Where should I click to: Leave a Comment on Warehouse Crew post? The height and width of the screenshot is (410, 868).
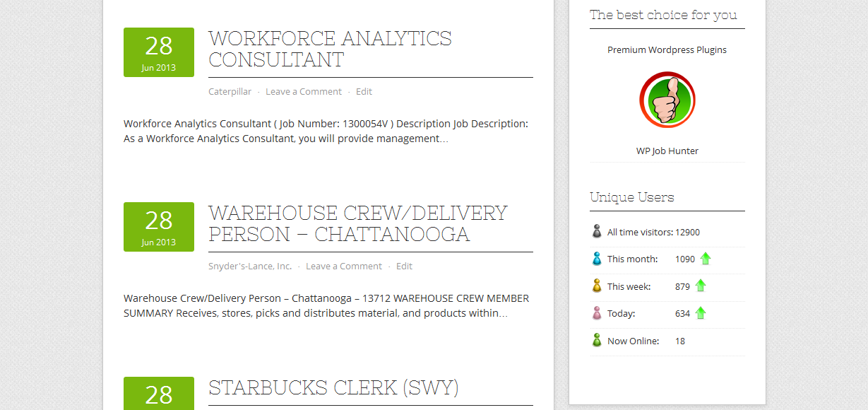[x=344, y=266]
